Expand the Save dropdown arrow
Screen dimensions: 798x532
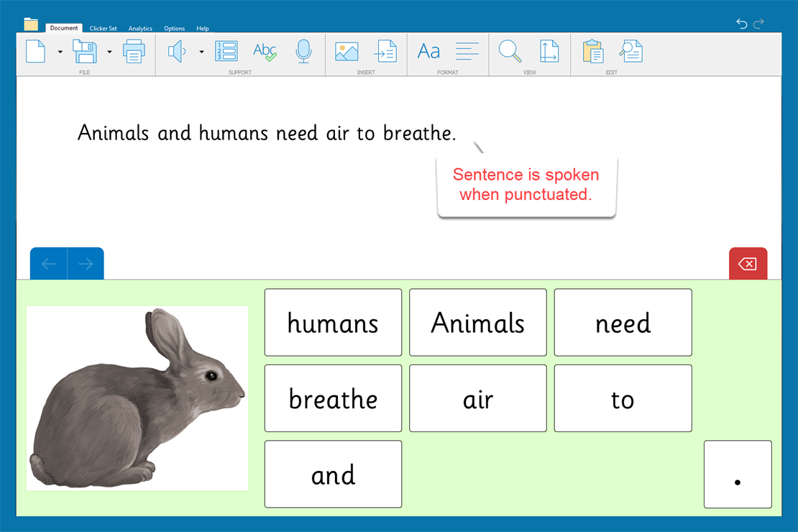point(109,52)
